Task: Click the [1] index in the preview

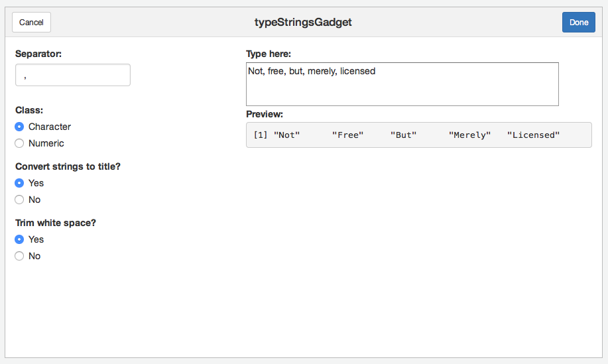Action: (x=260, y=135)
